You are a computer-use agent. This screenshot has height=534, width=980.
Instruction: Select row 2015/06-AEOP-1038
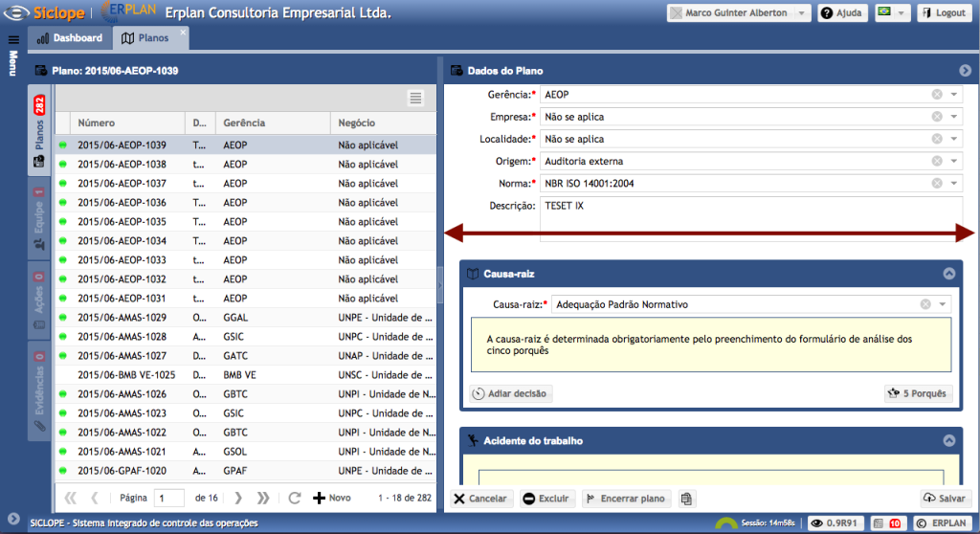tap(246, 165)
